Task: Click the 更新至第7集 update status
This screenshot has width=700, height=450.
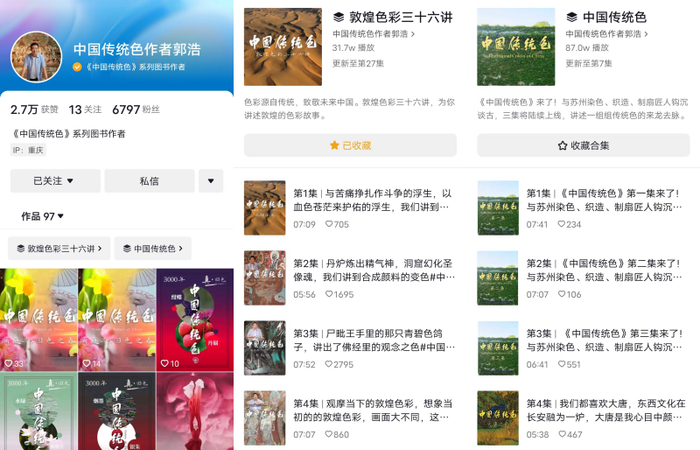Action: (588, 63)
